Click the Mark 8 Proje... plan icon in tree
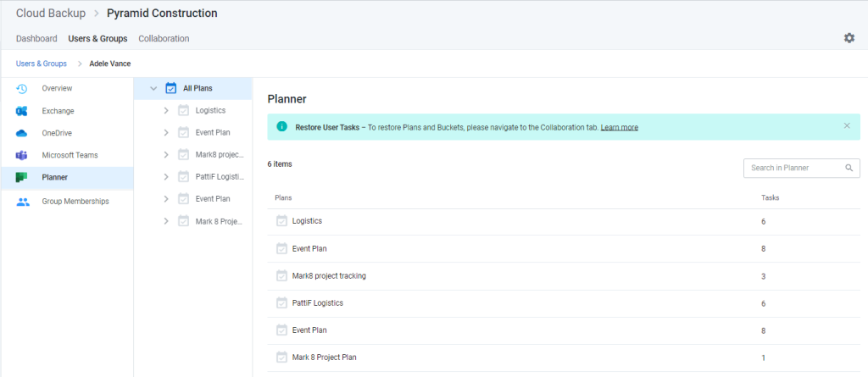The width and height of the screenshot is (868, 377). (183, 221)
